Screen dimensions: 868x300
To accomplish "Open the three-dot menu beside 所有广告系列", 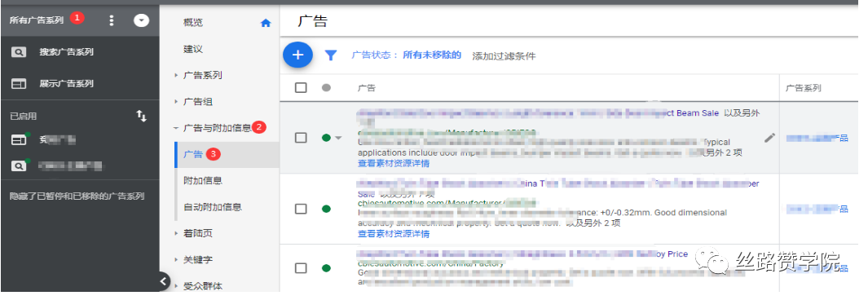I will [112, 20].
